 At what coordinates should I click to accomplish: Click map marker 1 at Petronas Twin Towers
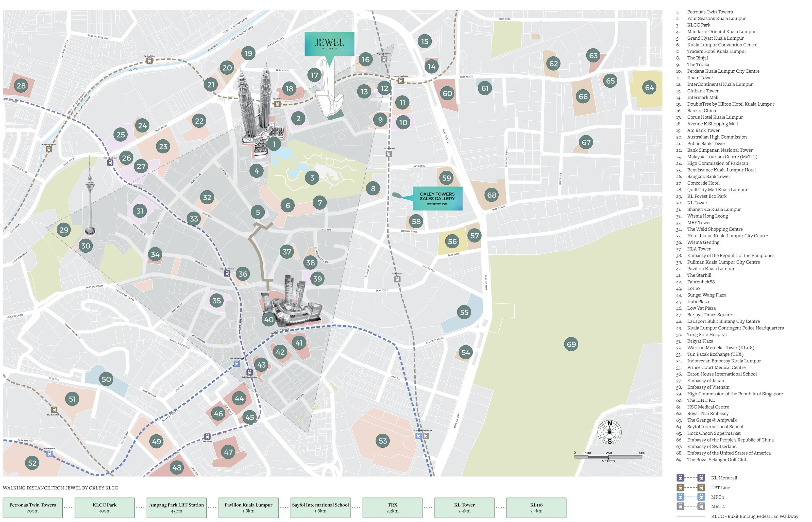[x=274, y=144]
